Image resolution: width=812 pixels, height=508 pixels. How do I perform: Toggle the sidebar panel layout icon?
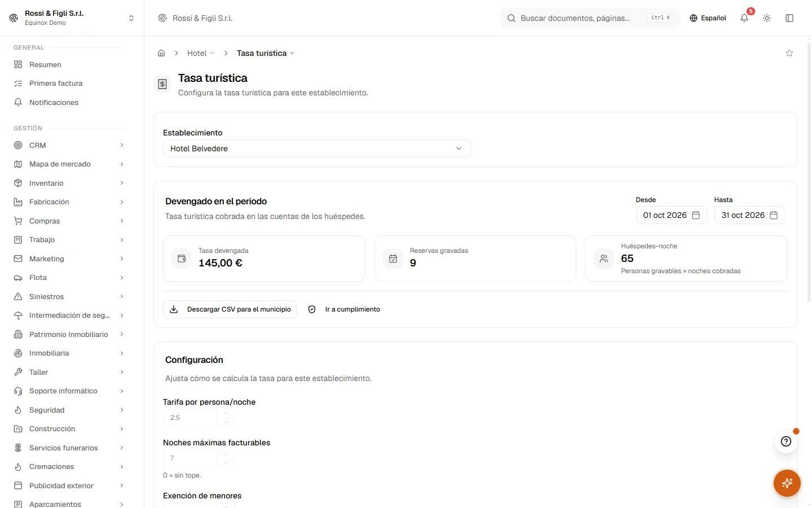789,18
